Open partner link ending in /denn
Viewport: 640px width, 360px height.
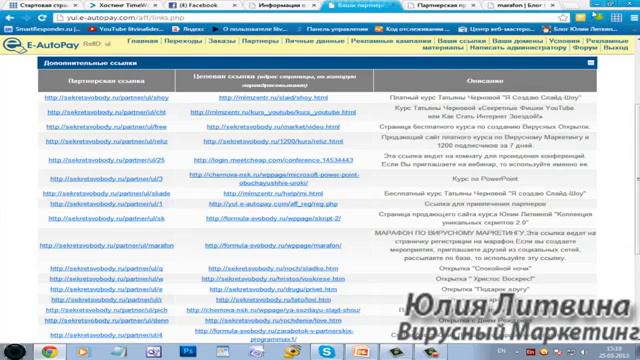pos(107,320)
